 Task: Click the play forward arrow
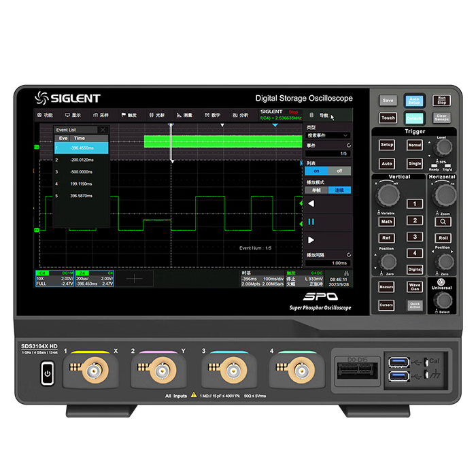(311, 239)
